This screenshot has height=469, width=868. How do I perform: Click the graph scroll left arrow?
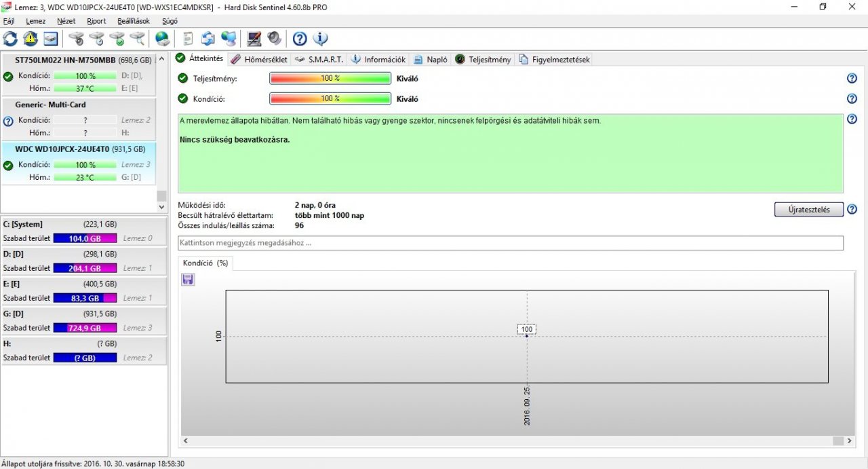(x=186, y=441)
